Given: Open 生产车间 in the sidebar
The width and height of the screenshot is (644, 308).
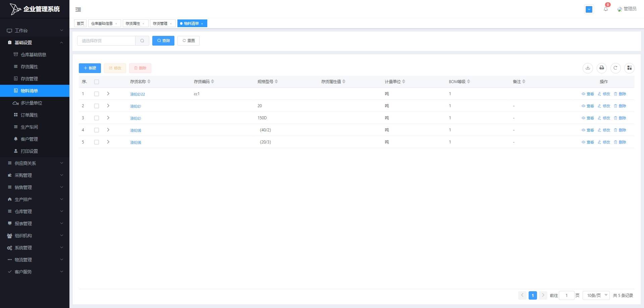Looking at the screenshot, I should (35, 127).
